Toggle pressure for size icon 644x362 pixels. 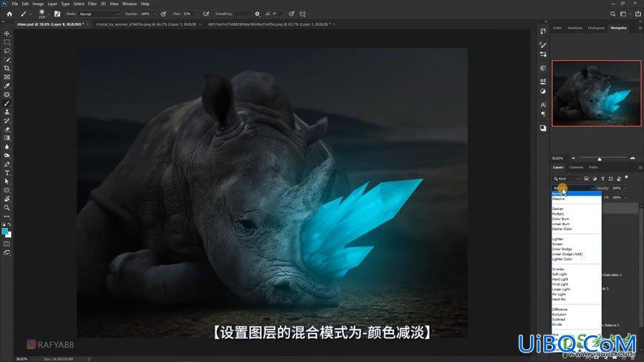(x=291, y=14)
